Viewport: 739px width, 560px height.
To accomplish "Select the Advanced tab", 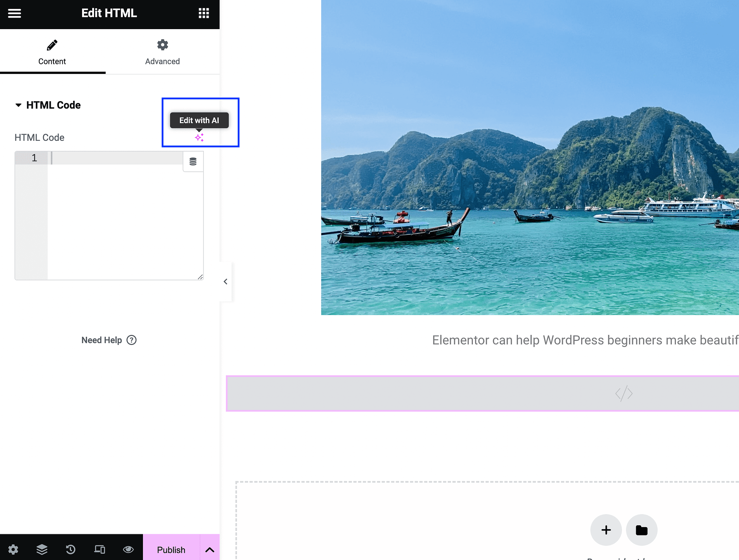I will (x=162, y=53).
